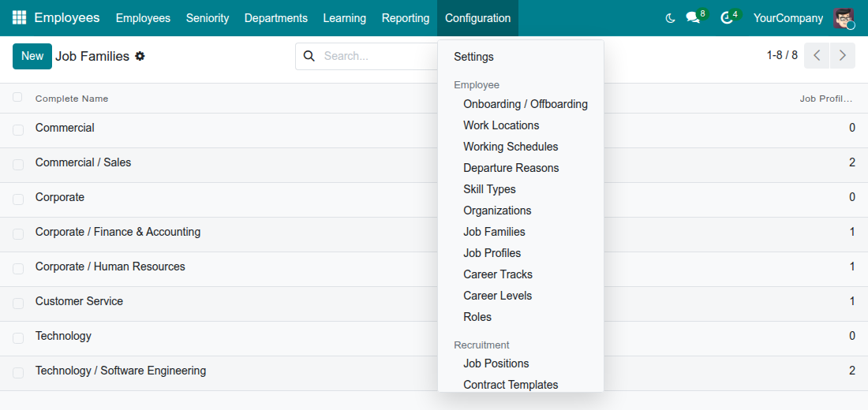Screen dimensions: 868x410
Task: Open the Seniority menu
Action: pyautogui.click(x=208, y=18)
